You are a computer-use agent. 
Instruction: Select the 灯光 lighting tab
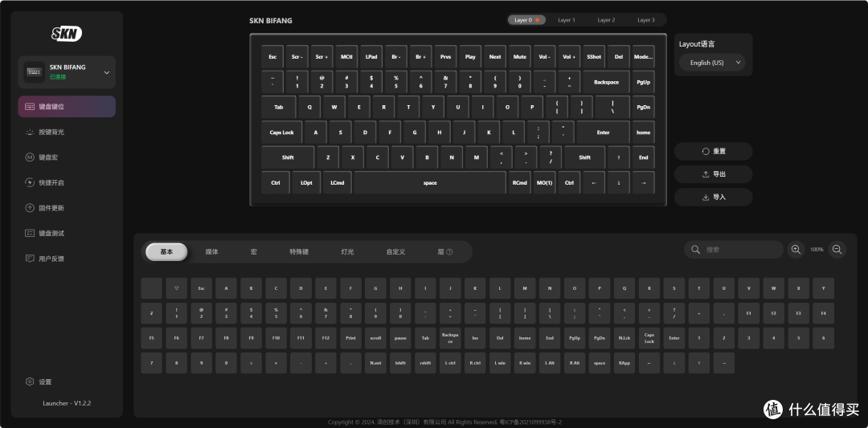click(x=347, y=251)
